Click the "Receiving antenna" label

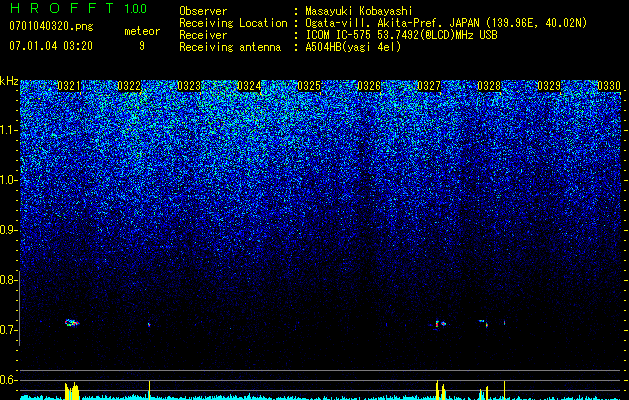point(230,47)
